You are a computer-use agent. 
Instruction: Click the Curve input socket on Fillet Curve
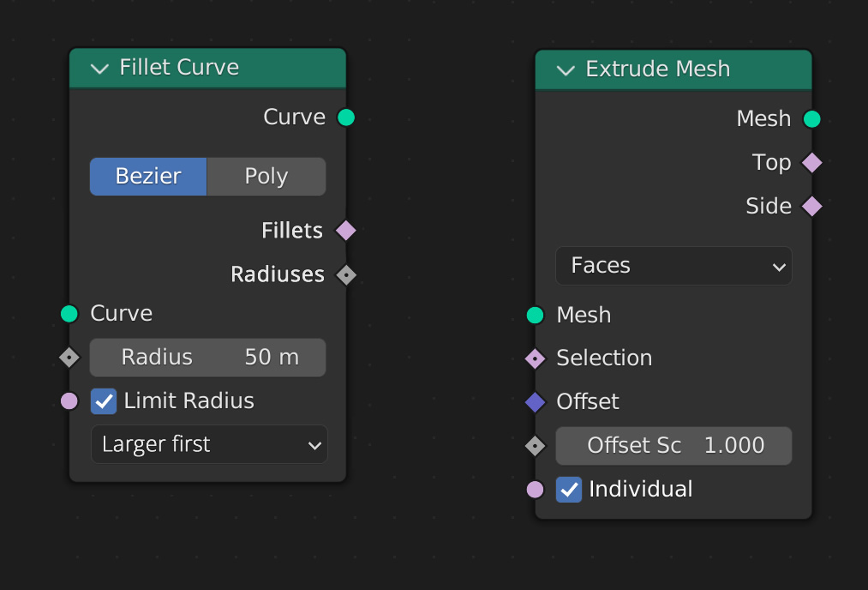pos(69,314)
